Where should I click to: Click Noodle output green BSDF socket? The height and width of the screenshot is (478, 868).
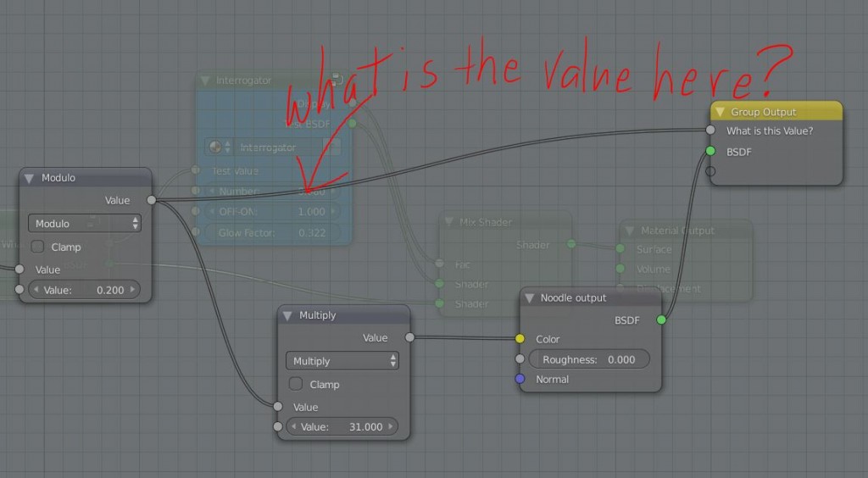(661, 320)
